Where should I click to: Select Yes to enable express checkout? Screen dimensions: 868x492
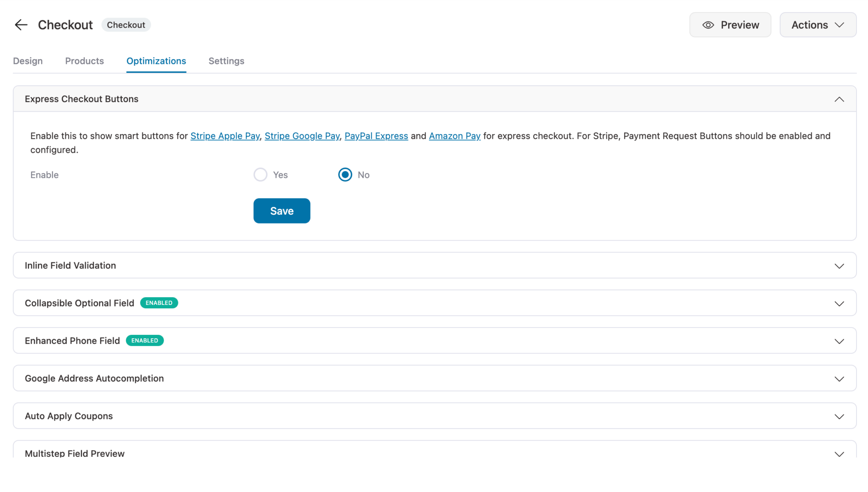coord(260,174)
